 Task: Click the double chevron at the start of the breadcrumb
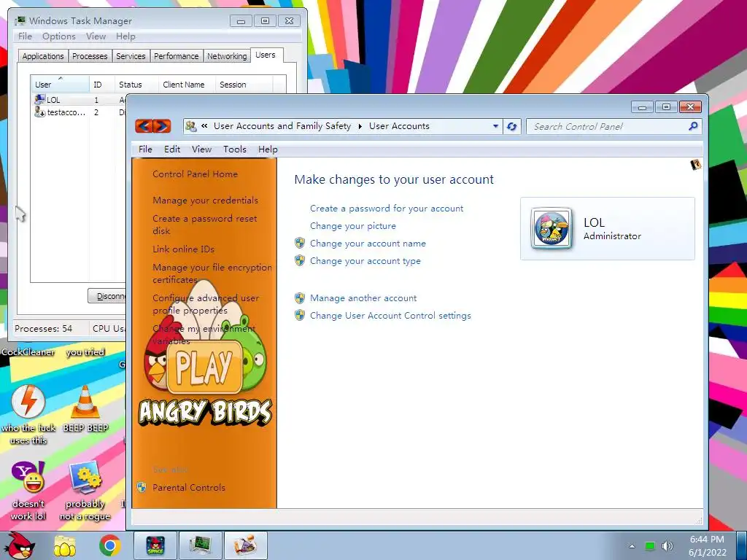pos(204,126)
